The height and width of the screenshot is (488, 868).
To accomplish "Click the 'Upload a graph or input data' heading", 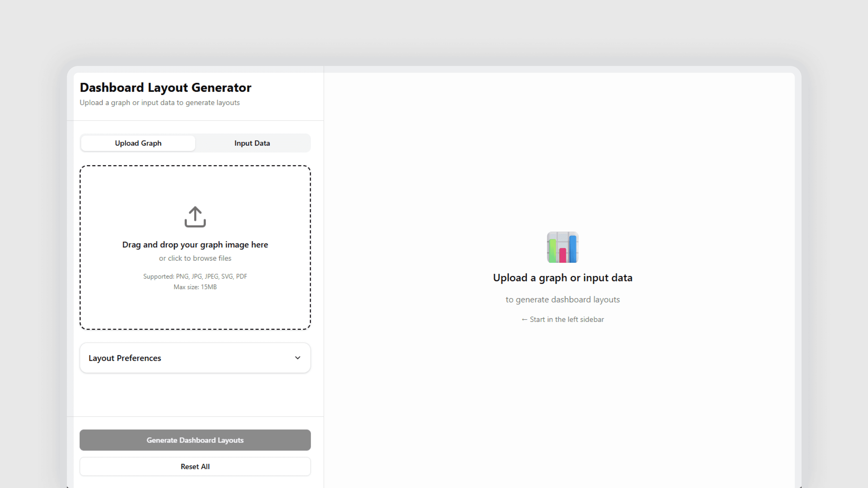I will (562, 278).
